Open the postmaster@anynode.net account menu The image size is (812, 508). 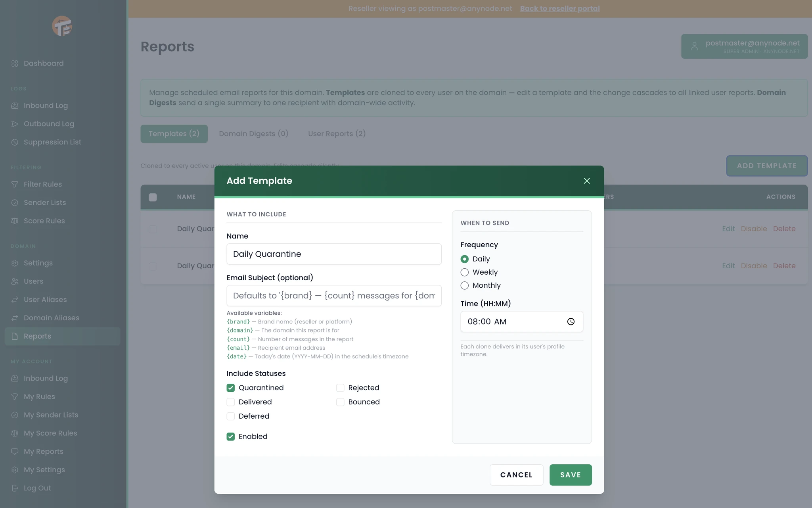[x=744, y=46]
